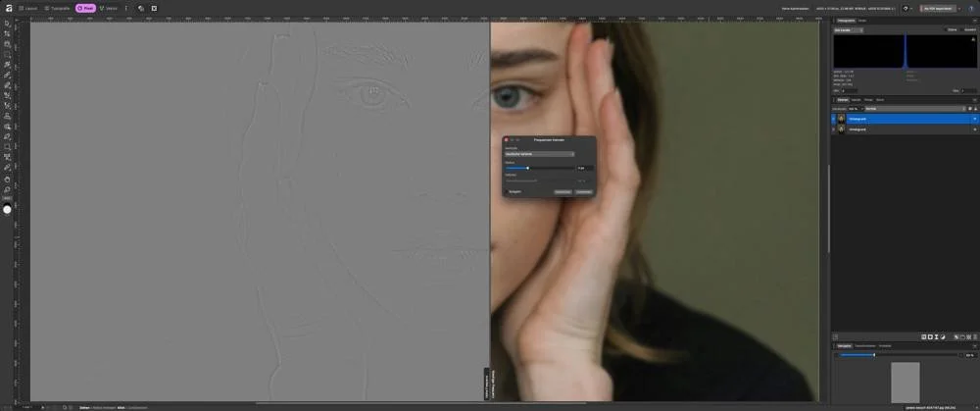Click the icon left of the layers lock
980x411 pixels.
pyautogui.click(x=970, y=108)
